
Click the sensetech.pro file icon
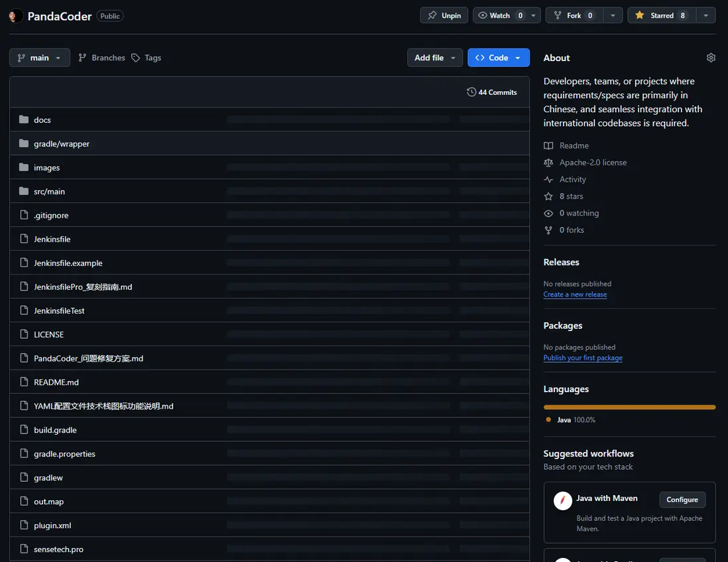click(x=24, y=549)
